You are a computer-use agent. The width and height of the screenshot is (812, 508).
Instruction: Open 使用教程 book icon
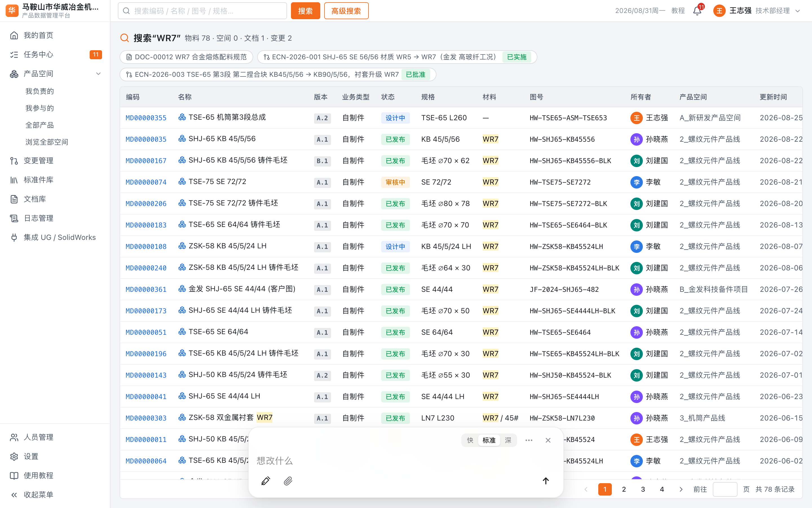(14, 476)
